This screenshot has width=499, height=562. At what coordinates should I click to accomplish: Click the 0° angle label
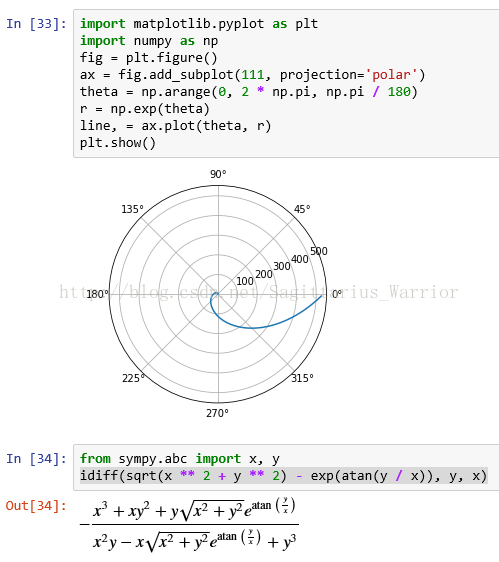(x=337, y=294)
